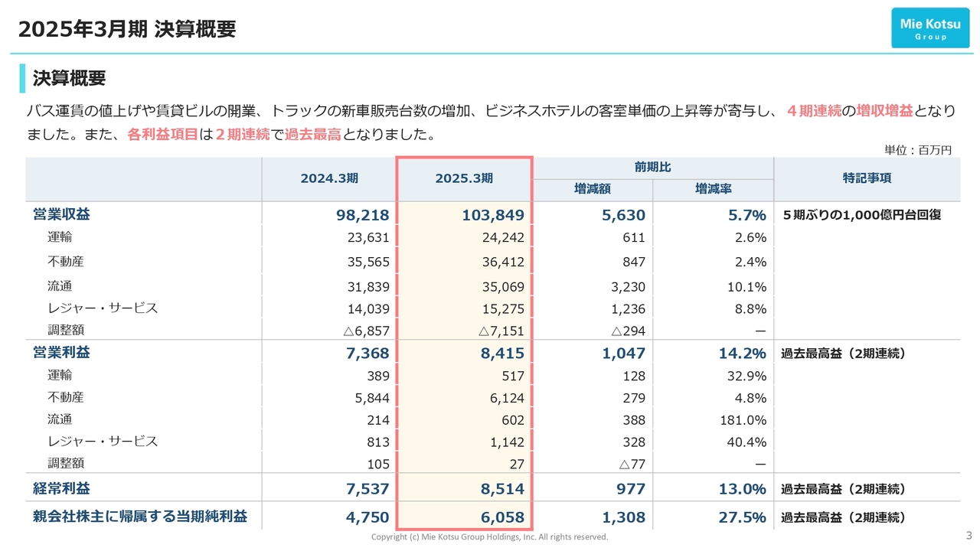Click the copyright text at the bottom
The image size is (980, 551).
pos(489,536)
